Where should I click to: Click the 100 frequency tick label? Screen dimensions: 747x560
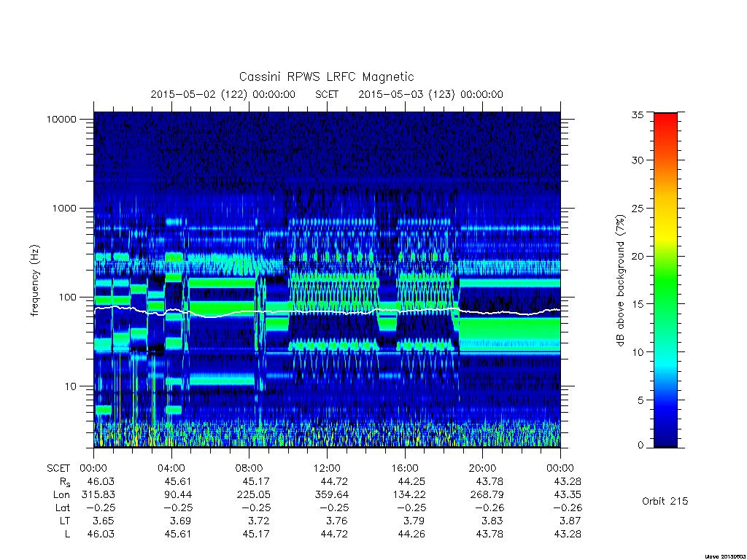67,297
